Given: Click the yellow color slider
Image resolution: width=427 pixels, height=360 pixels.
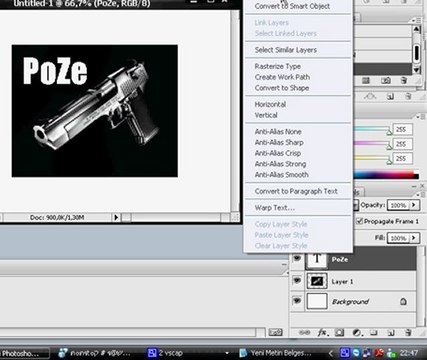Looking at the screenshot, I should [373, 159].
